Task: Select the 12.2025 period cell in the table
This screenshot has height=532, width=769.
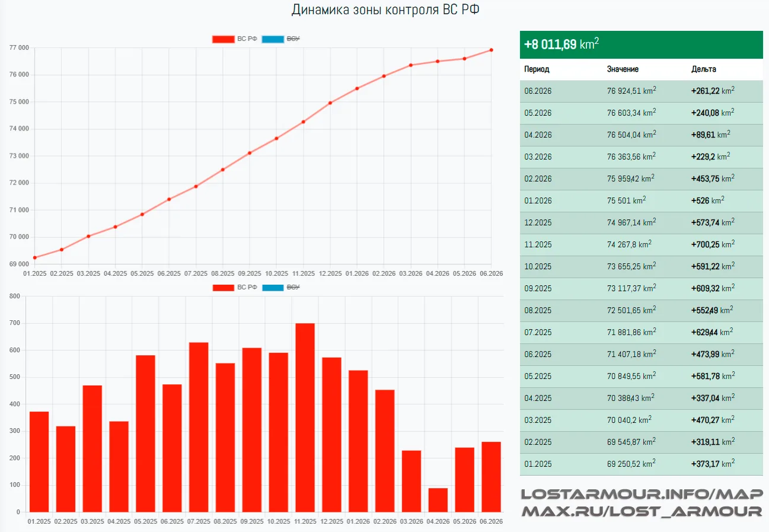Action: click(x=538, y=222)
